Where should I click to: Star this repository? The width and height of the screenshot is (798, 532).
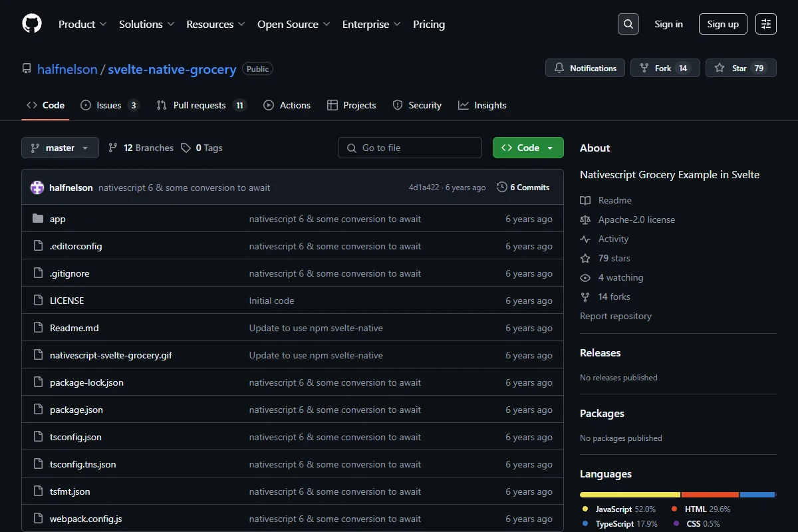pyautogui.click(x=741, y=68)
